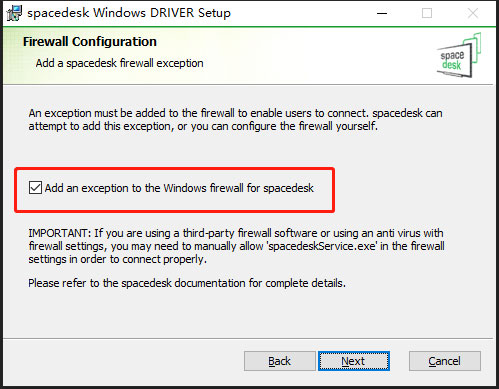The width and height of the screenshot is (499, 389).
Task: Go to previous step with Back
Action: (279, 361)
